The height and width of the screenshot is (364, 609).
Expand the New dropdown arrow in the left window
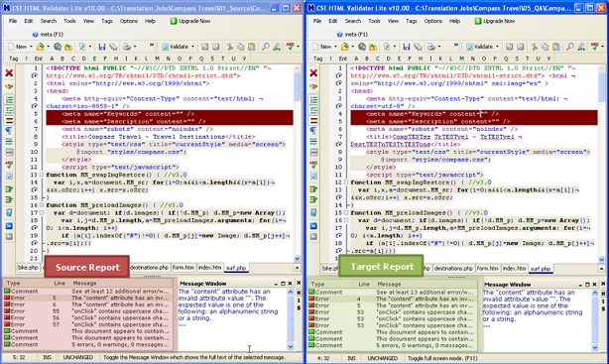click(x=31, y=47)
